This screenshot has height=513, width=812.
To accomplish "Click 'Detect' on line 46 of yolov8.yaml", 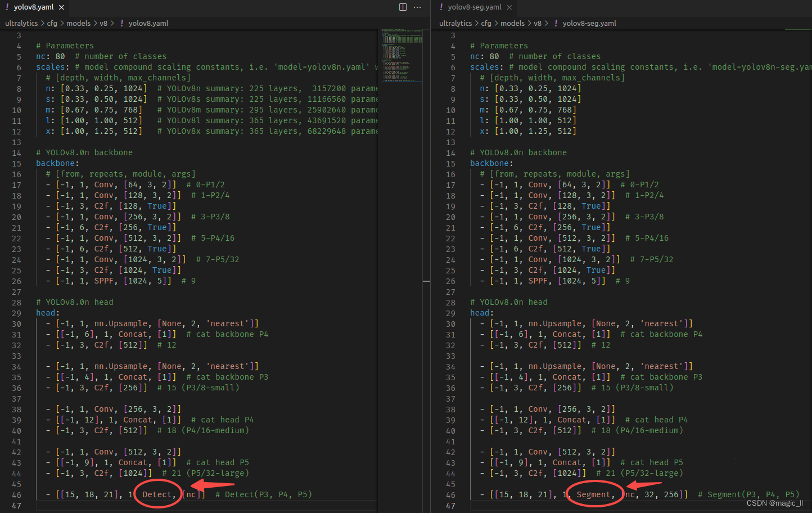I will 157,494.
